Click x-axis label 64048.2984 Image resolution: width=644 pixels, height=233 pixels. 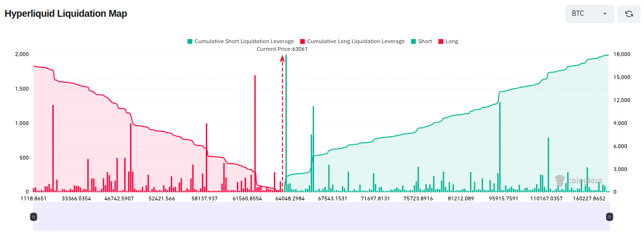tap(290, 198)
